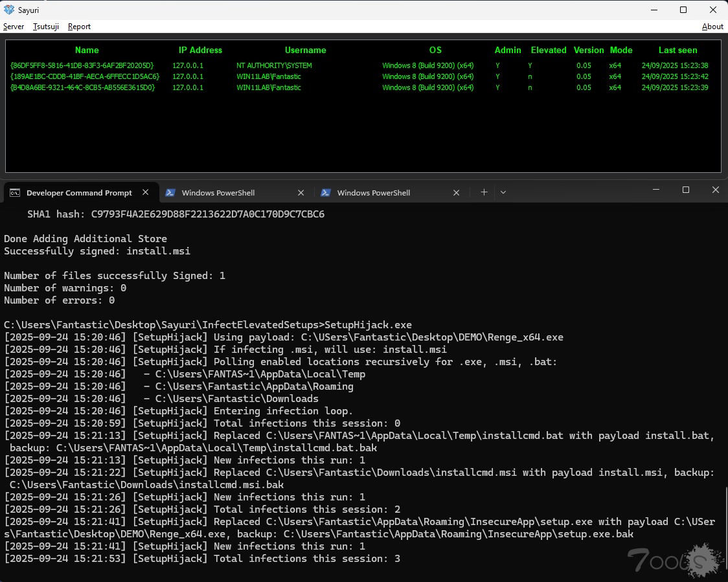Screen dimensions: 728x582
Task: Switch to the second Windows PowerShell tab
Action: pyautogui.click(x=374, y=193)
